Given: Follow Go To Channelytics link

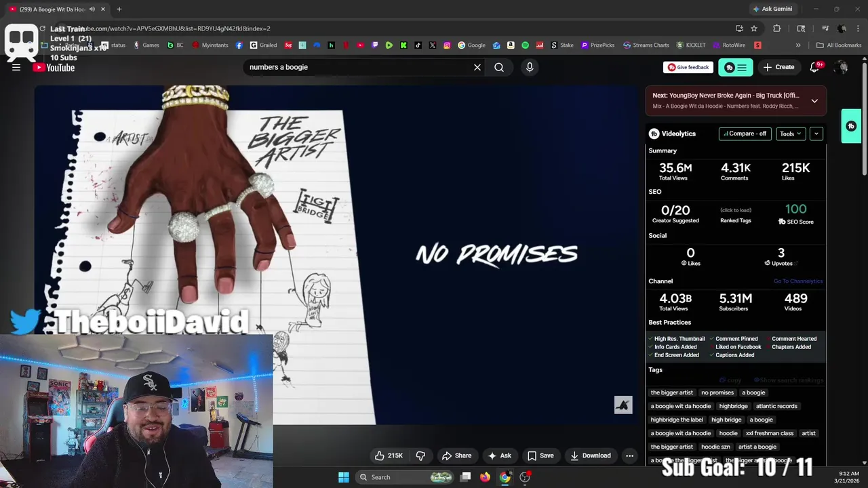Looking at the screenshot, I should 798,281.
